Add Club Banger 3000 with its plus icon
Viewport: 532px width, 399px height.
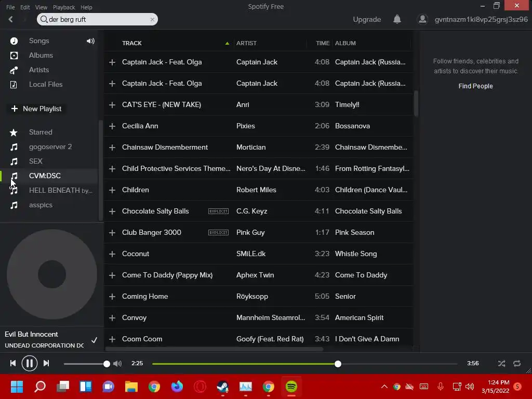click(x=112, y=233)
